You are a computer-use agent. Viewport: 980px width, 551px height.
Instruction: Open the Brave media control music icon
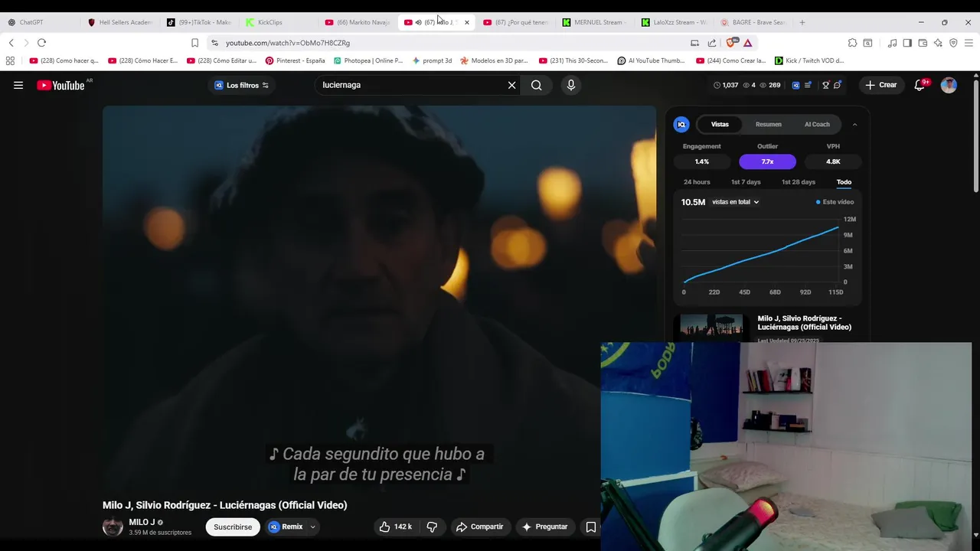[x=892, y=43]
